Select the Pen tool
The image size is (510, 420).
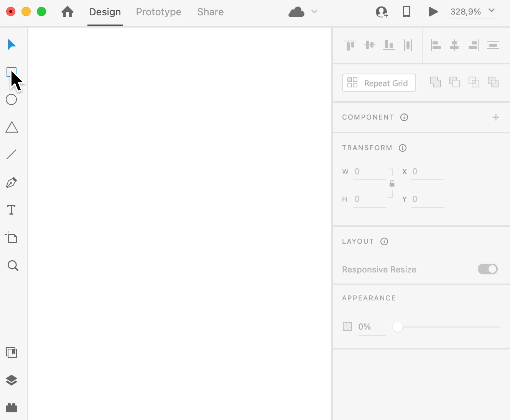click(12, 182)
